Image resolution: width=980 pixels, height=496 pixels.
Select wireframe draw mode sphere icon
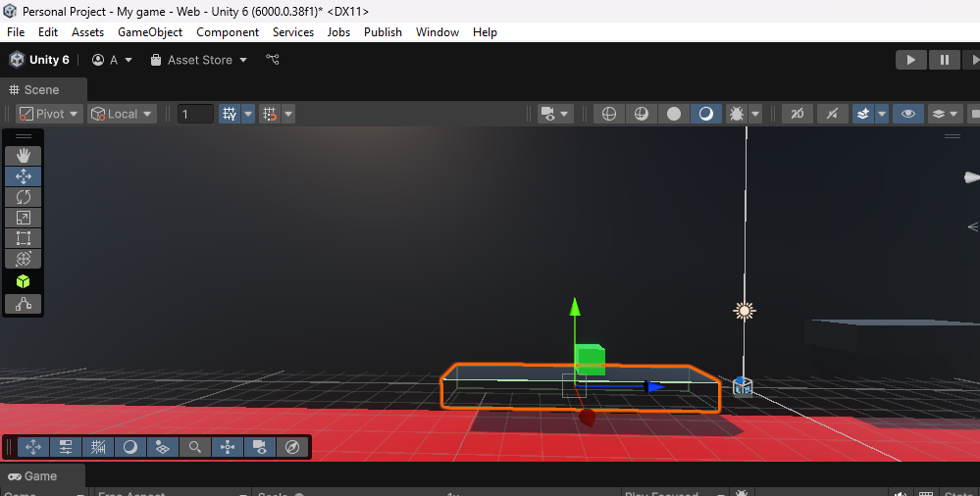[x=608, y=114]
